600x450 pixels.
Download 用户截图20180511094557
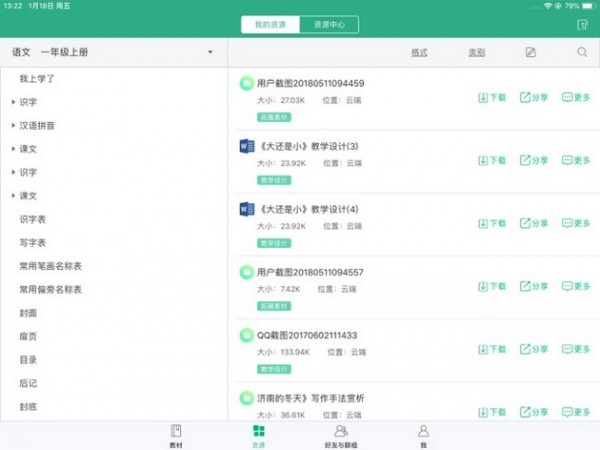point(492,286)
